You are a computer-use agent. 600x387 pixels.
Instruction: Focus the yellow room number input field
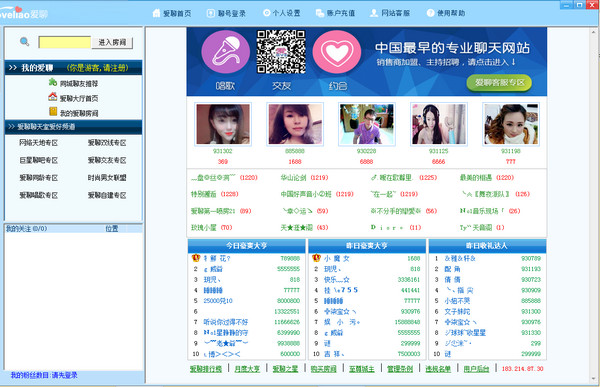pyautogui.click(x=65, y=42)
